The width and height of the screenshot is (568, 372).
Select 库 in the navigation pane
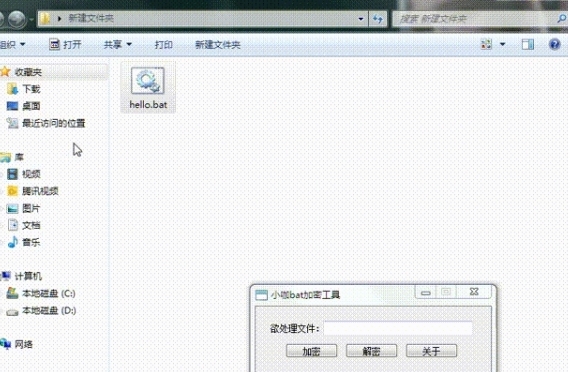coord(19,157)
